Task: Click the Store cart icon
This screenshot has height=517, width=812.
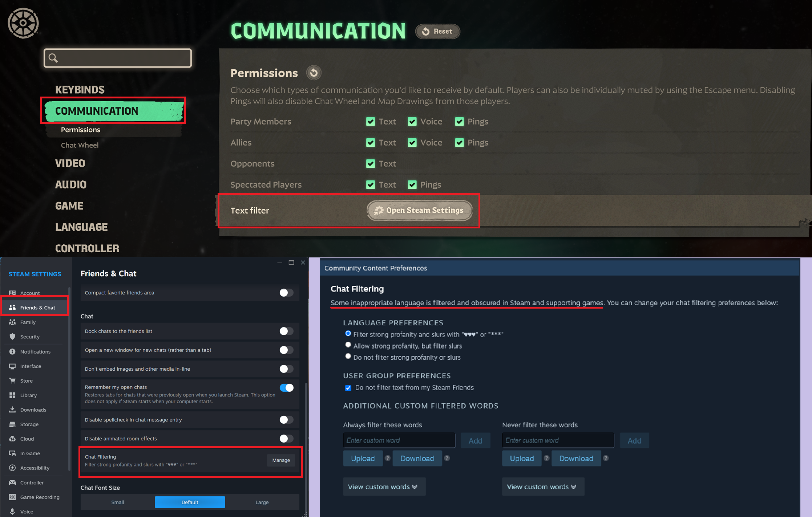Action: (x=12, y=380)
